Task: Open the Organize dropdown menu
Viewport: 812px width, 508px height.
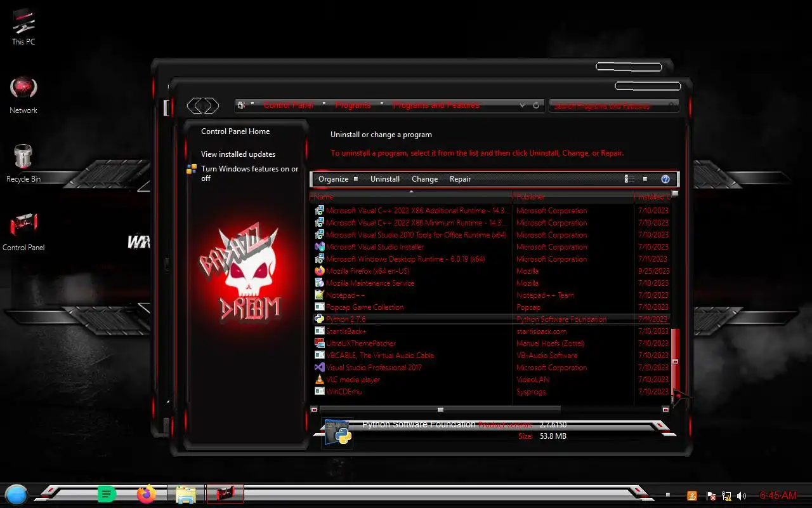Action: [x=337, y=179]
